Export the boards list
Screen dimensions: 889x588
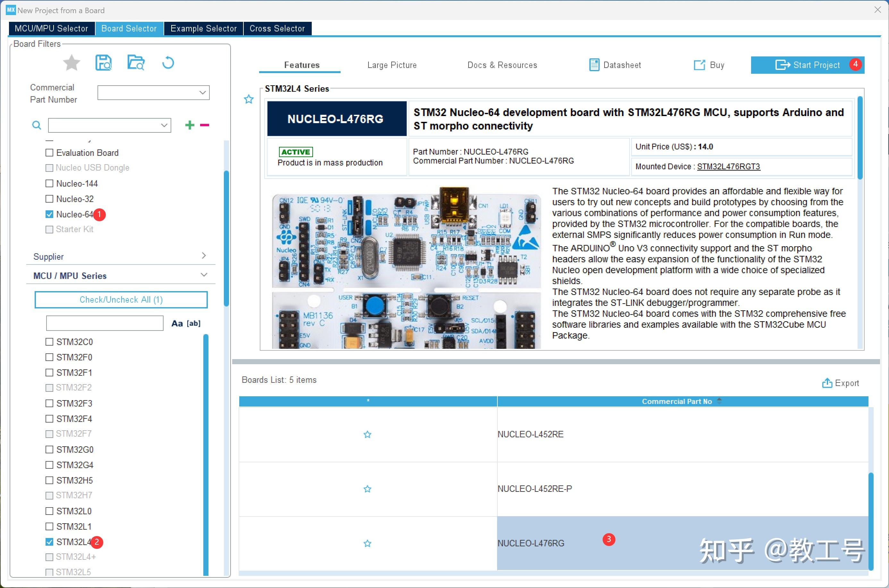click(840, 383)
